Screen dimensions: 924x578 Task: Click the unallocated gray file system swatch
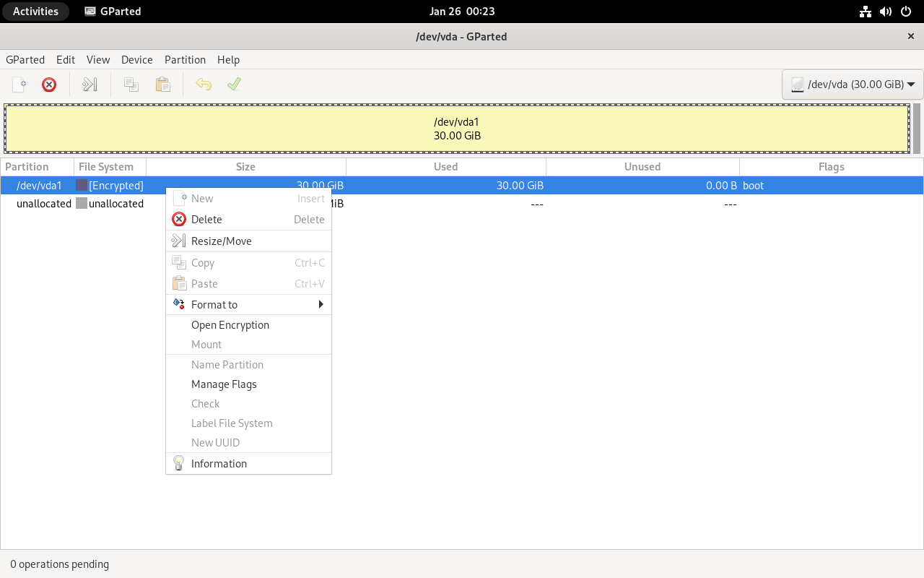[x=82, y=204]
